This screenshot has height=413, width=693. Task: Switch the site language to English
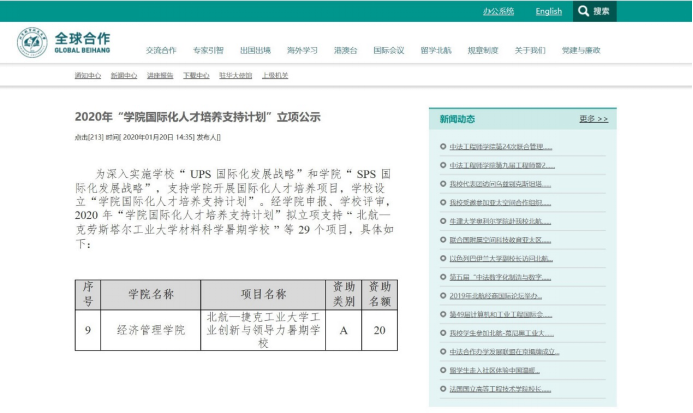[x=548, y=11]
